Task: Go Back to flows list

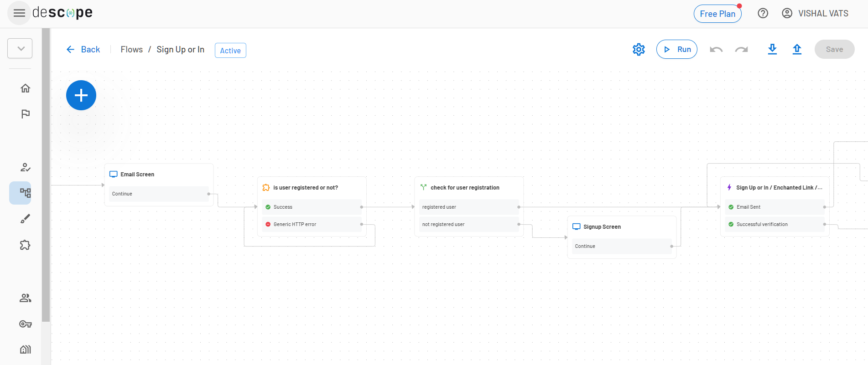Action: [83, 49]
